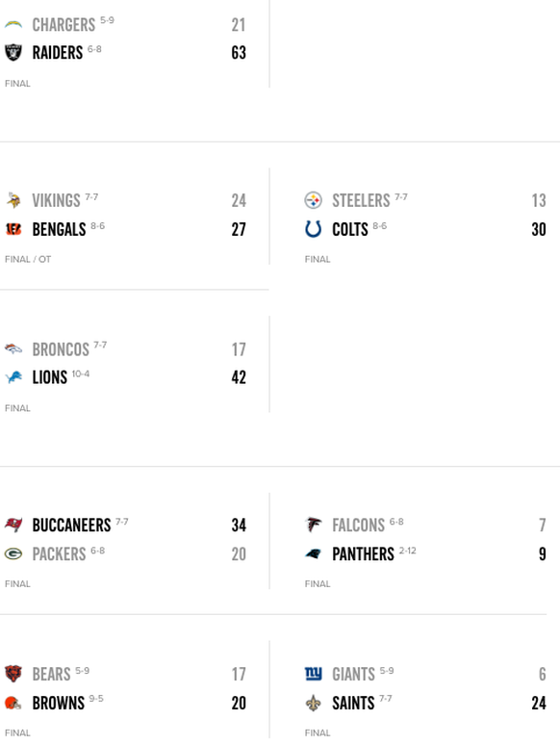
Task: Click the Raiders shield logo
Action: [x=13, y=52]
